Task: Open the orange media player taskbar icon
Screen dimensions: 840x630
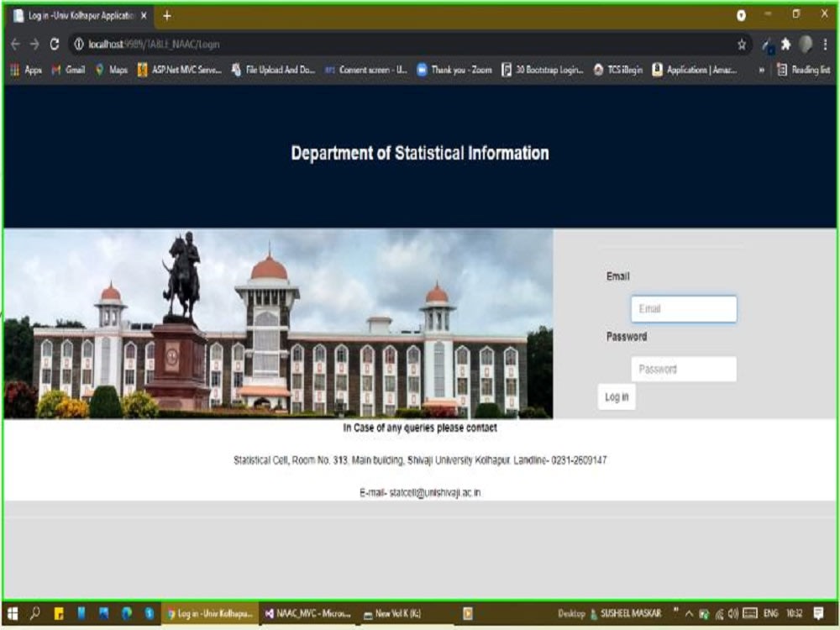Action: click(x=468, y=614)
